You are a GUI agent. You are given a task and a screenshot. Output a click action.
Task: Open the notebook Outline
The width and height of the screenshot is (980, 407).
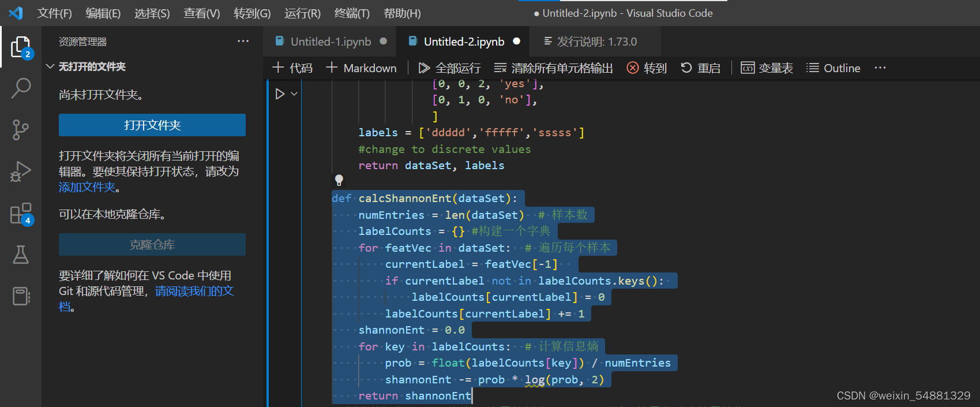(x=833, y=68)
